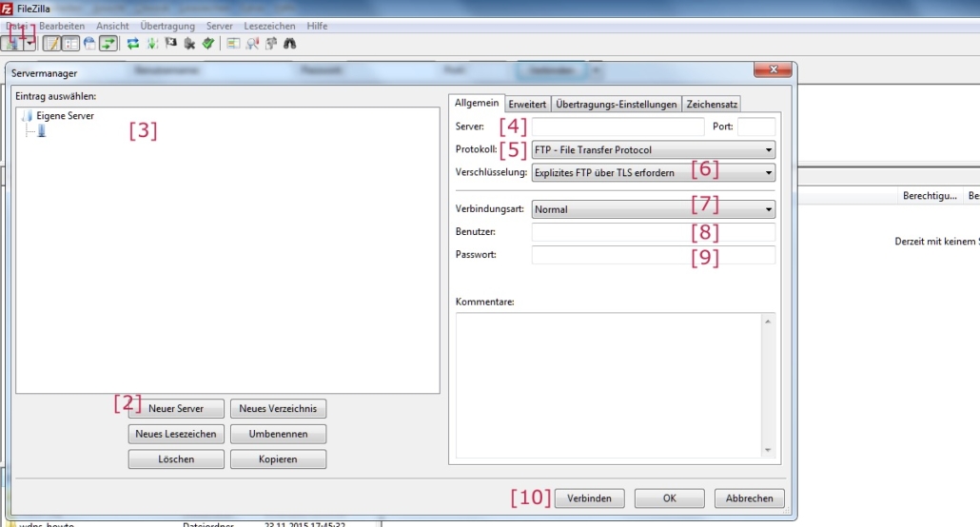Viewport: 980px width, 527px height.
Task: Click the binoculars file search icon
Action: (290, 44)
